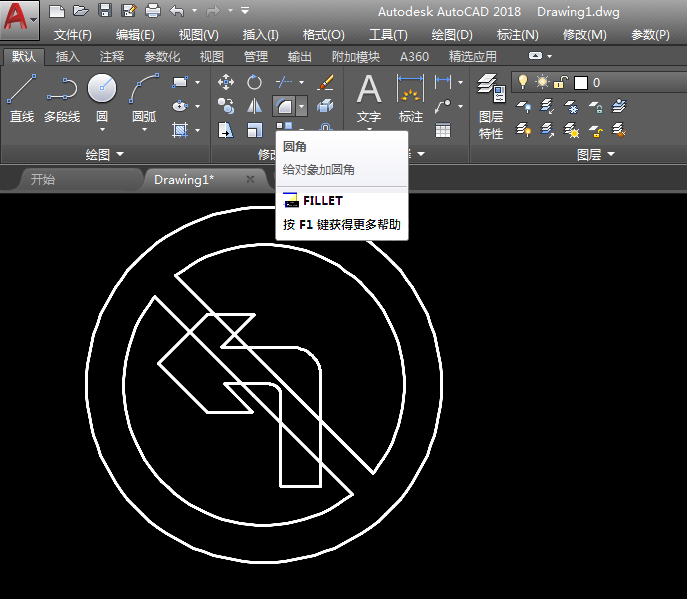Screen dimensions: 687x599
Task: Close the Drawing1 document tab
Action: [250, 179]
